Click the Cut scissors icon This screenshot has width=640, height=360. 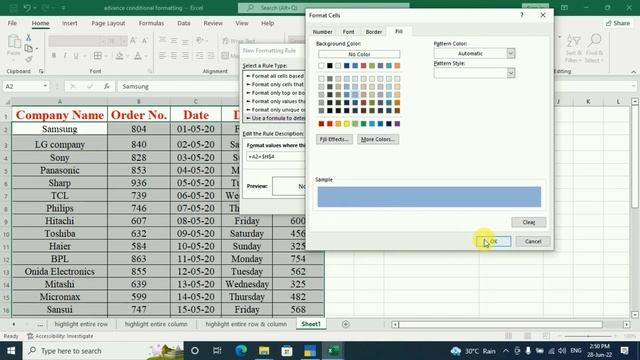pos(28,38)
